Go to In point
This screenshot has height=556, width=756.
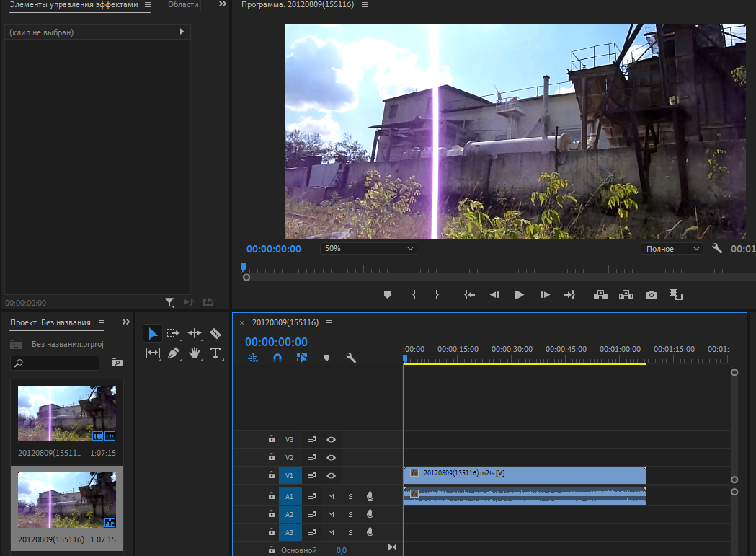coord(470,294)
